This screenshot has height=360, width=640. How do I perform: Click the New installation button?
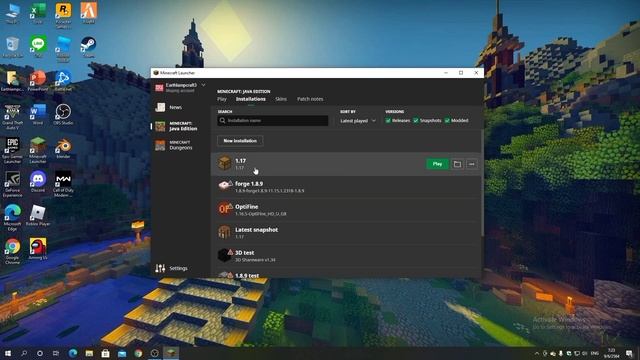tap(240, 141)
